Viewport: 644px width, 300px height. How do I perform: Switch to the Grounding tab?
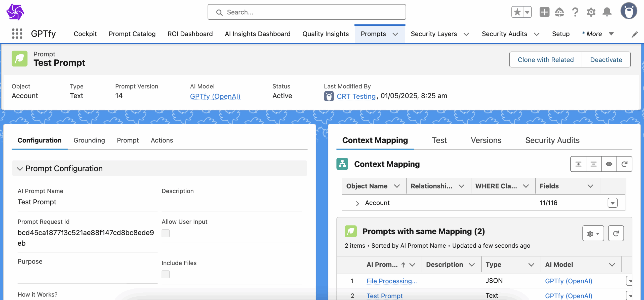tap(89, 140)
